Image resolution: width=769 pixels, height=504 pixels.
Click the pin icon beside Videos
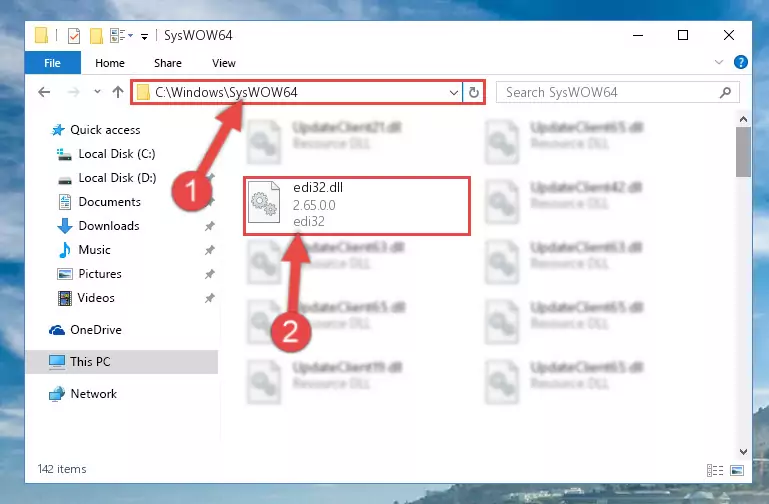[209, 298]
